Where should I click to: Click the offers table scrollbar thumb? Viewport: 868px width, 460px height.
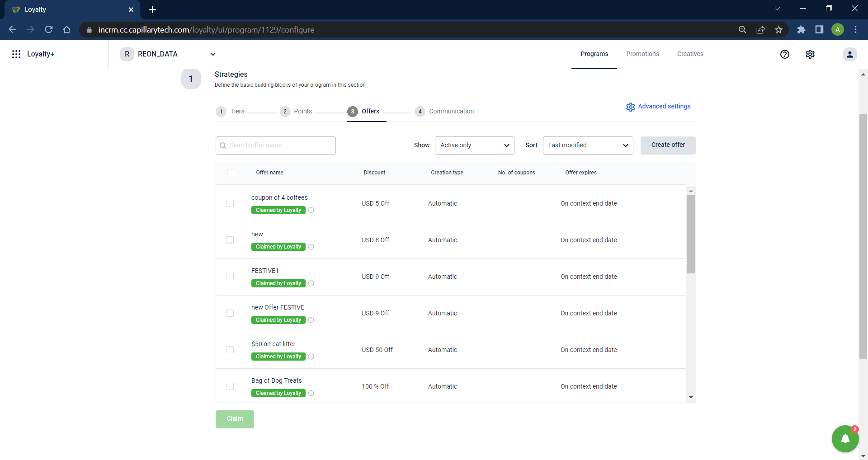(x=691, y=234)
